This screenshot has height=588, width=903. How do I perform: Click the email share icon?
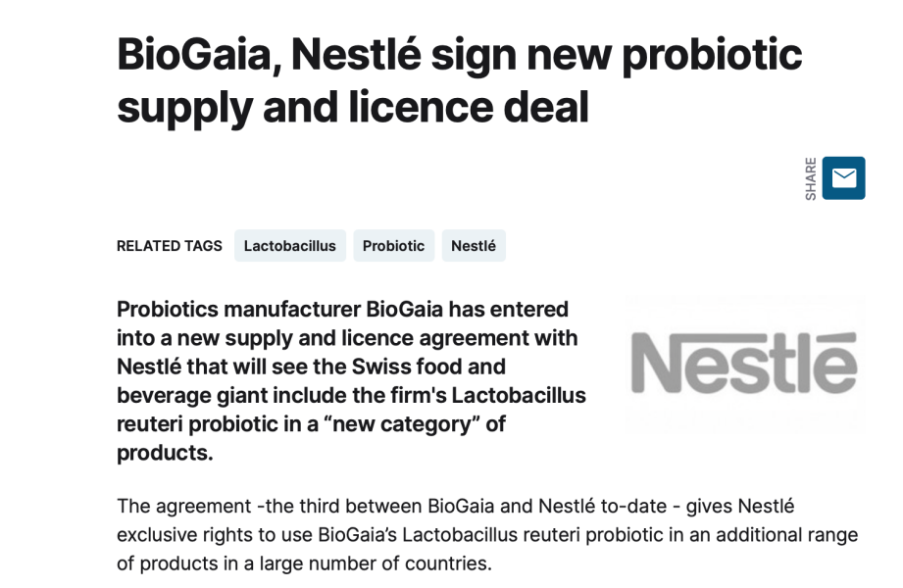pyautogui.click(x=843, y=178)
